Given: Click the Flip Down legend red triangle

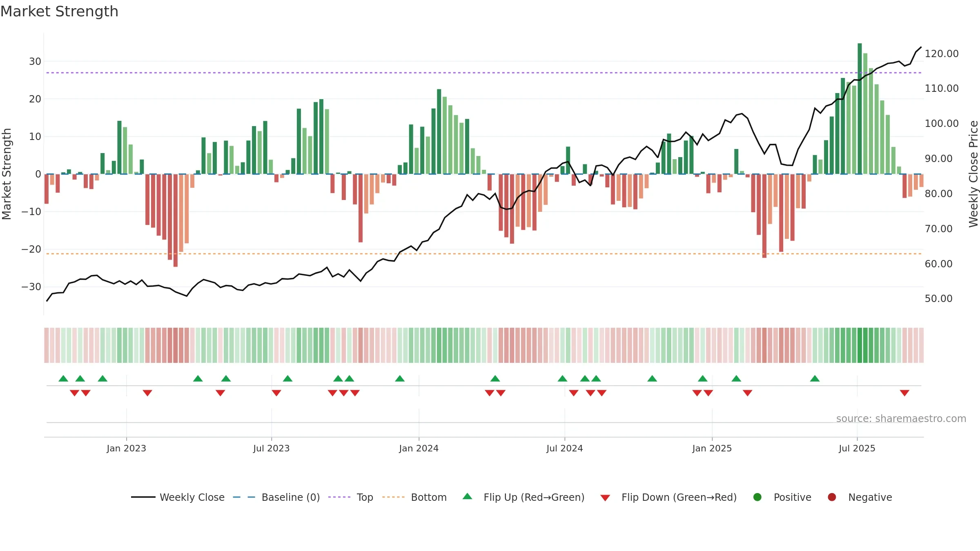Looking at the screenshot, I should click(605, 498).
